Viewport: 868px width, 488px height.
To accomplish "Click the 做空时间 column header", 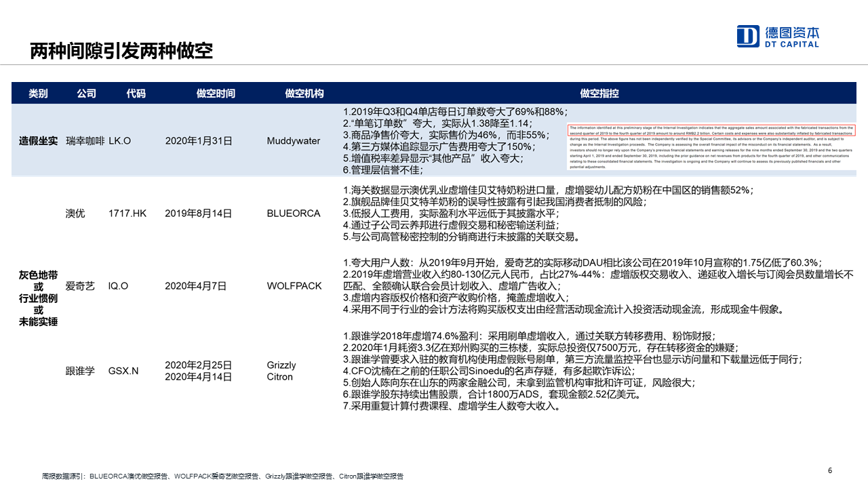I will (x=216, y=94).
